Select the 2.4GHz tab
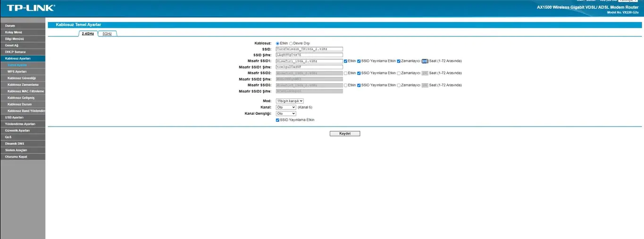 click(88, 34)
